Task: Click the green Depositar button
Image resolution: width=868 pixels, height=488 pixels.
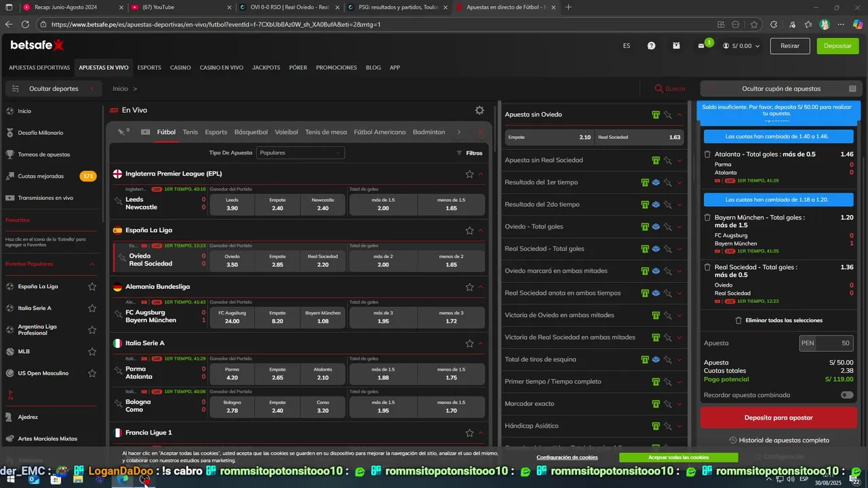Action: tap(837, 46)
